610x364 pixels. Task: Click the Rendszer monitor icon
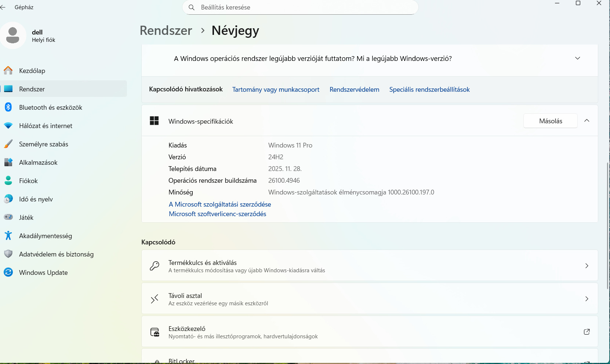[x=8, y=89]
